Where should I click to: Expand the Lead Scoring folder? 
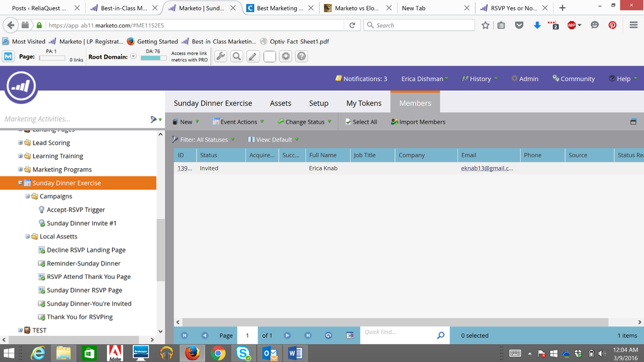pos(20,142)
